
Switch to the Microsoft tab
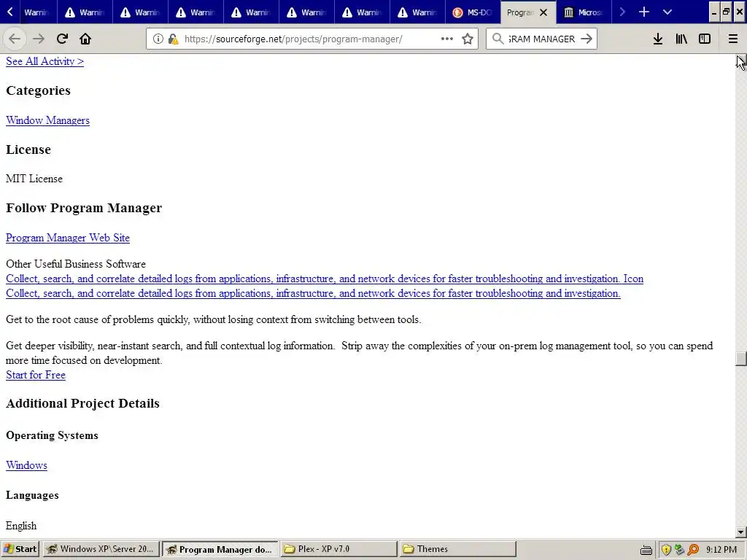[584, 12]
